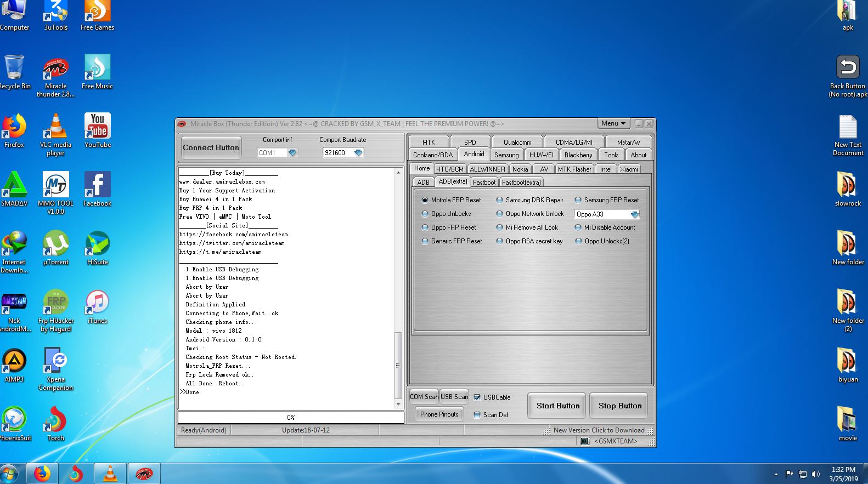Select the Samsung DRK Repair radio button
The height and width of the screenshot is (484, 868).
(x=529, y=200)
